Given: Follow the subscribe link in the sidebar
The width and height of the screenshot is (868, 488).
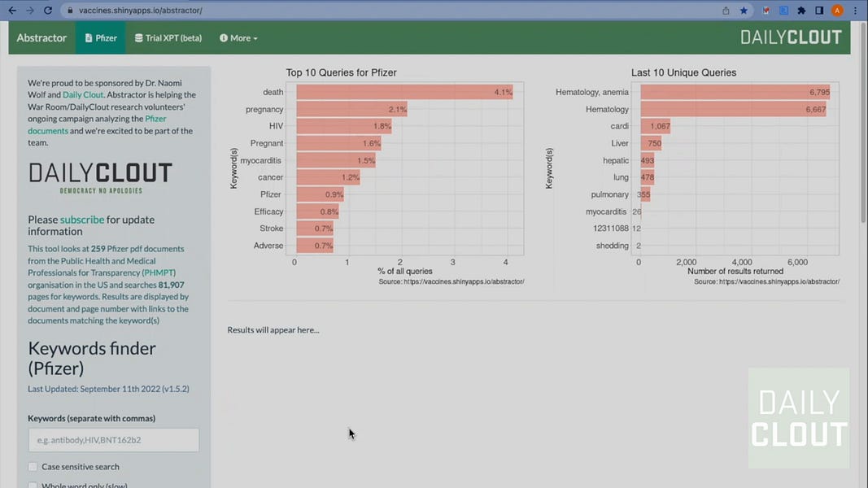Looking at the screenshot, I should click(81, 219).
